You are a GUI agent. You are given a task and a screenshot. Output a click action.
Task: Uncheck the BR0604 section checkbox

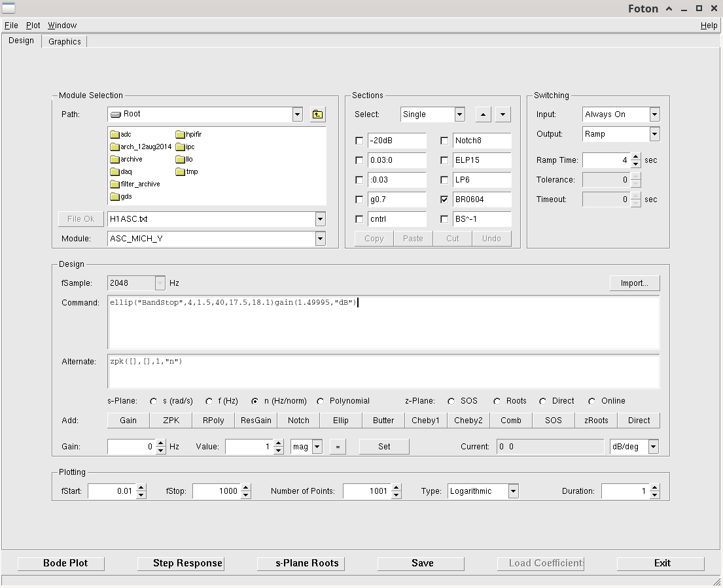[444, 199]
